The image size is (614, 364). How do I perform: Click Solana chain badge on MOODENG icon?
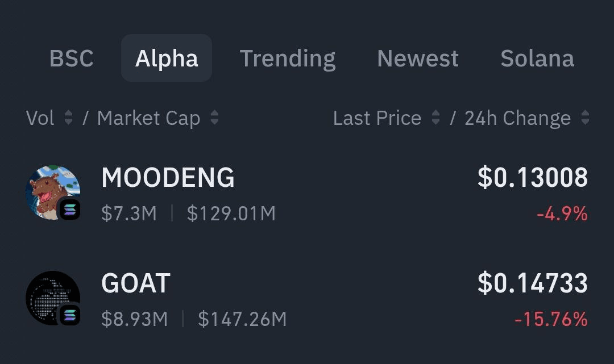pyautogui.click(x=70, y=210)
